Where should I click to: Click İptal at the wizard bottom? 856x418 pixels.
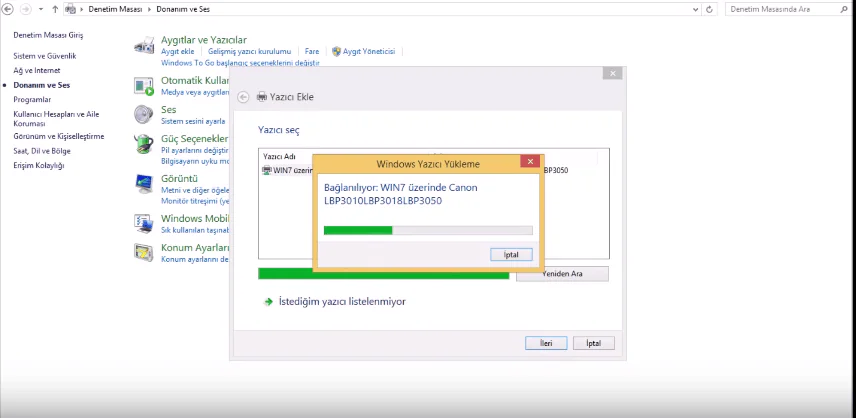pos(593,343)
